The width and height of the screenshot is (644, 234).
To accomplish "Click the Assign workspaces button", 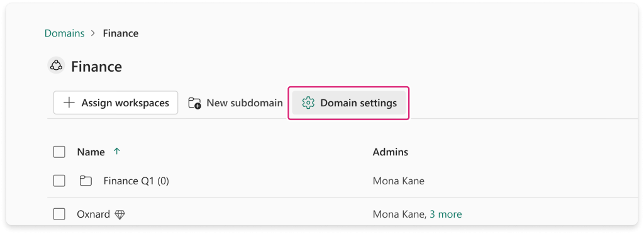I will coord(116,103).
